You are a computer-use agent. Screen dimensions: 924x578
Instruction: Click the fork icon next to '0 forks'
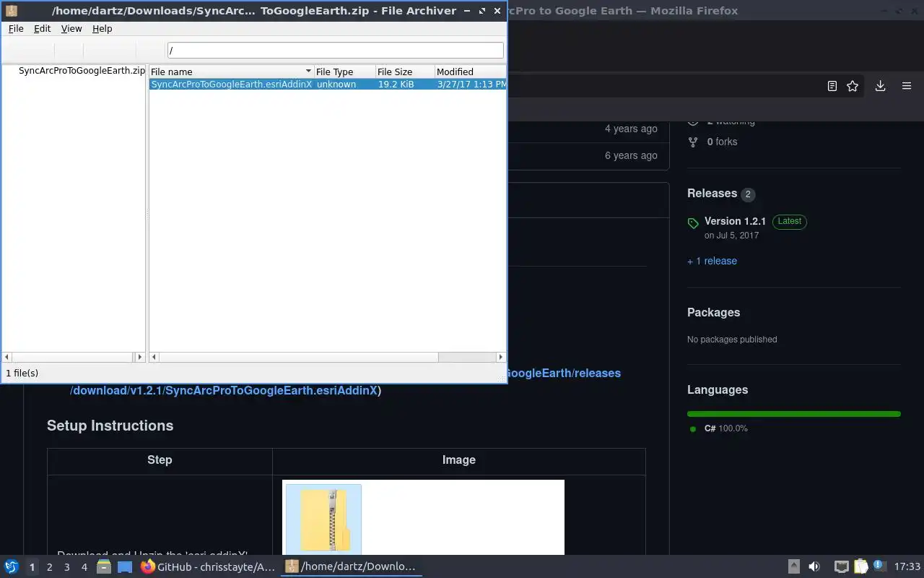pos(693,142)
